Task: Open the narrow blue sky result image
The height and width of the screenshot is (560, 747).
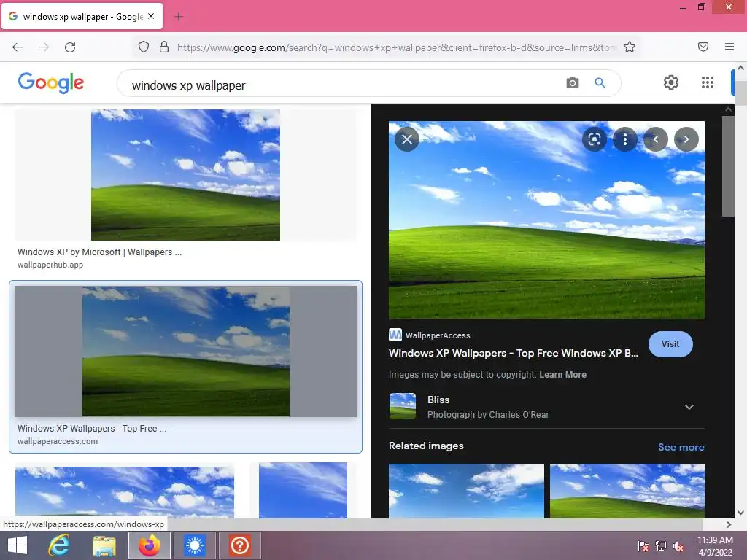Action: 303,490
